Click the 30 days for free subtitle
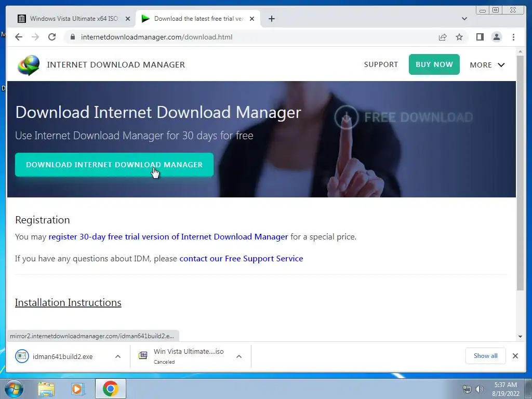This screenshot has width=532, height=399. coord(134,136)
